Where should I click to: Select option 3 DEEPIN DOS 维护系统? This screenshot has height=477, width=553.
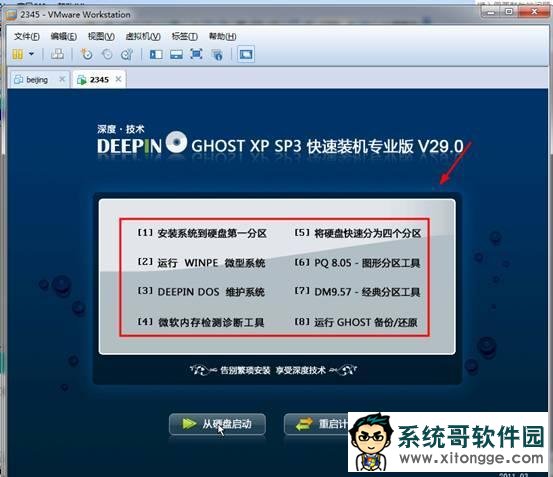[x=201, y=292]
